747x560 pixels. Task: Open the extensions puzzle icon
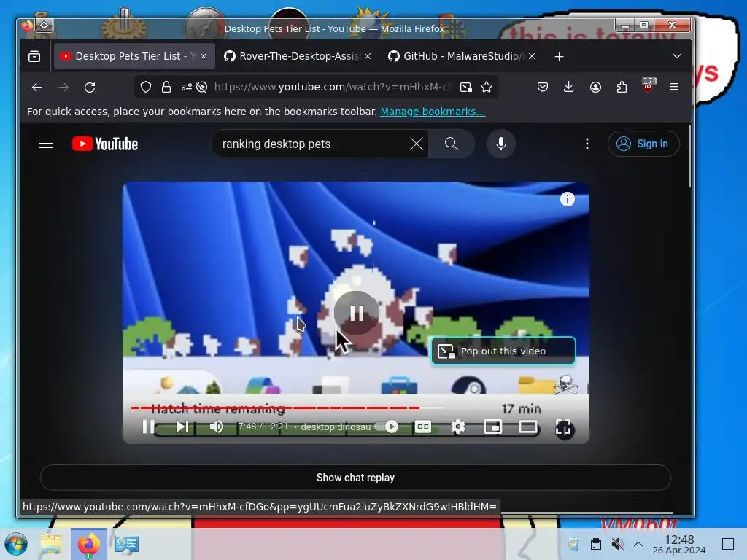tap(622, 87)
